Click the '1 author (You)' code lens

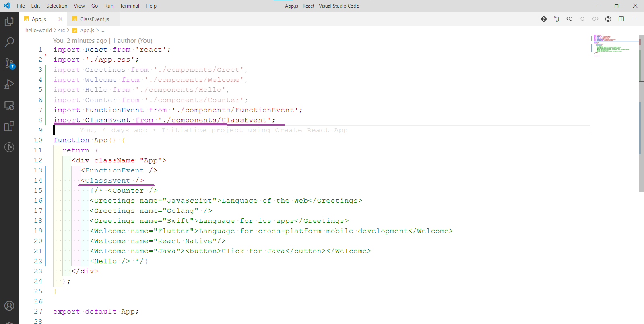[132, 41]
